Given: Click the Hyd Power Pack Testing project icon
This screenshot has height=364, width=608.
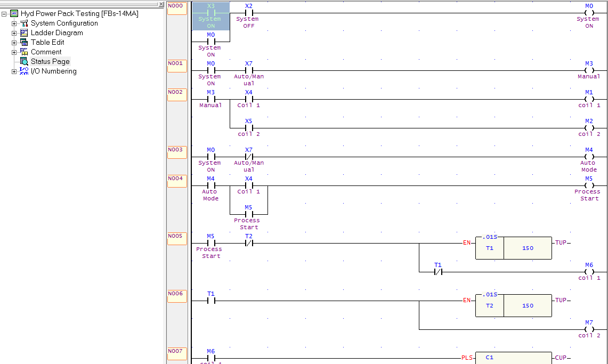Looking at the screenshot, I should pyautogui.click(x=13, y=13).
